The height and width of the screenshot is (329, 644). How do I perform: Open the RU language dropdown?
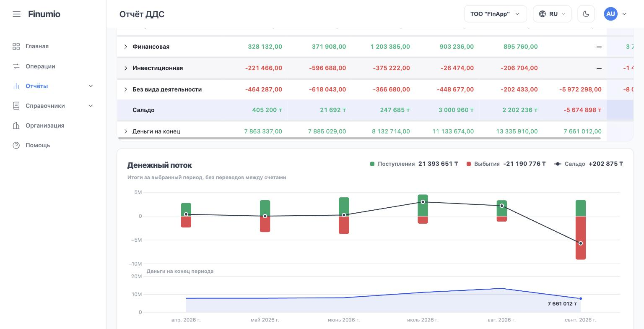tap(552, 14)
